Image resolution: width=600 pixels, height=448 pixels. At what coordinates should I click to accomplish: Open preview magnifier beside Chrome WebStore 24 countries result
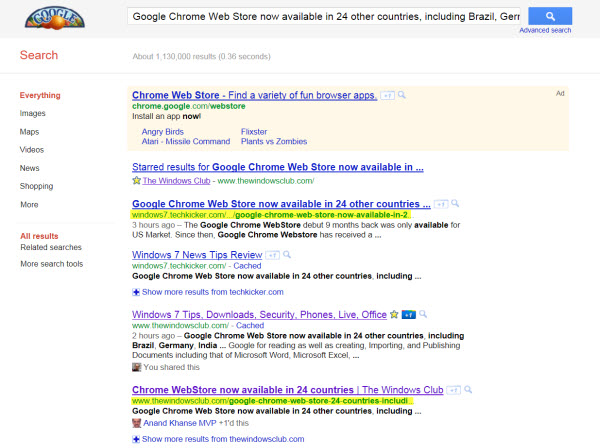pyautogui.click(x=468, y=389)
